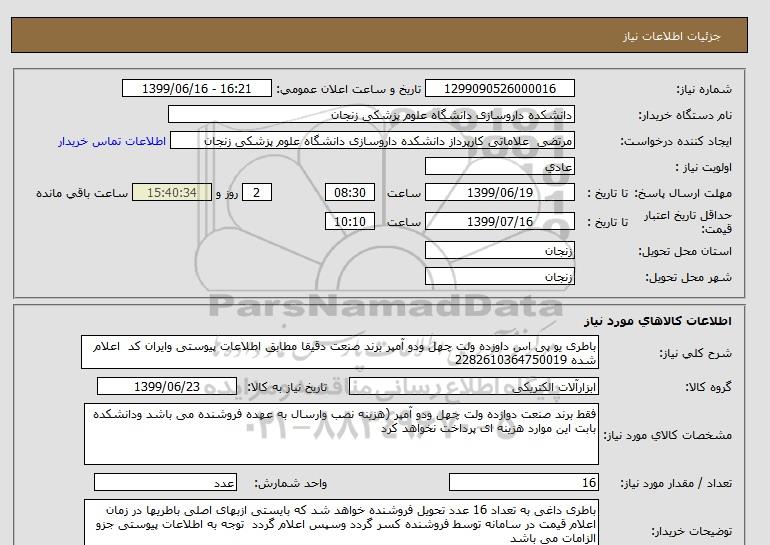Click general need description text box

[340, 353]
